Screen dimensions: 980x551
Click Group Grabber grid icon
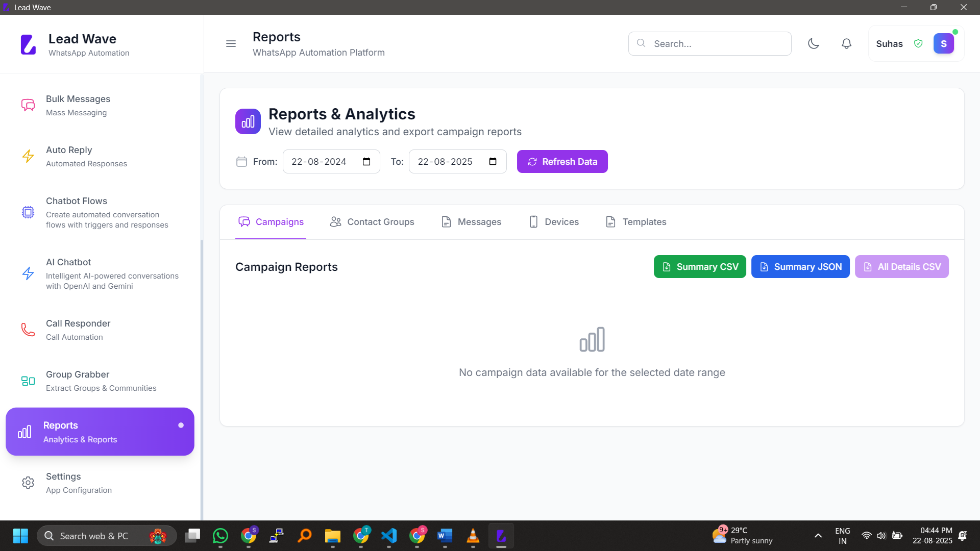click(x=28, y=381)
